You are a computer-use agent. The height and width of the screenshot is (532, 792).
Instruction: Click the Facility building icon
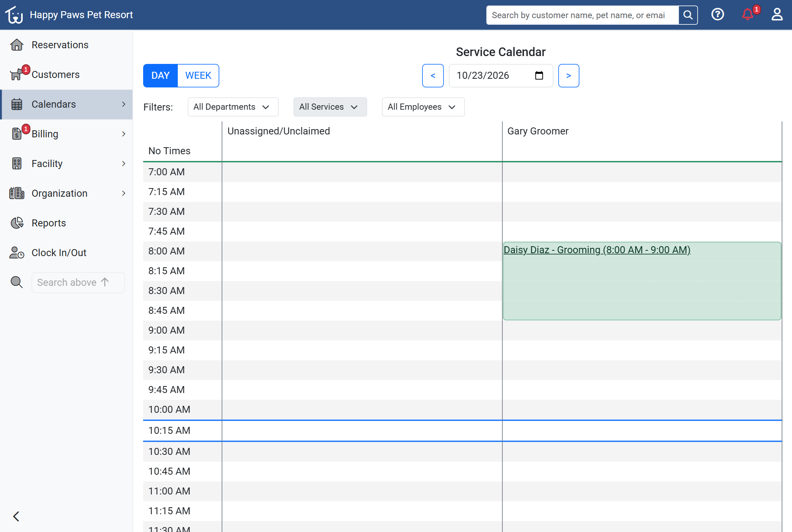[x=17, y=164]
